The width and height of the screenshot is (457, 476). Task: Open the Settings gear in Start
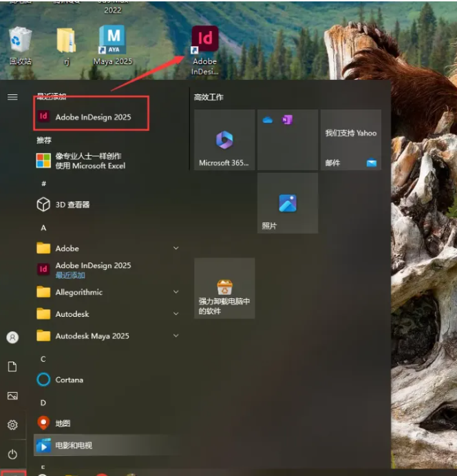tap(12, 425)
